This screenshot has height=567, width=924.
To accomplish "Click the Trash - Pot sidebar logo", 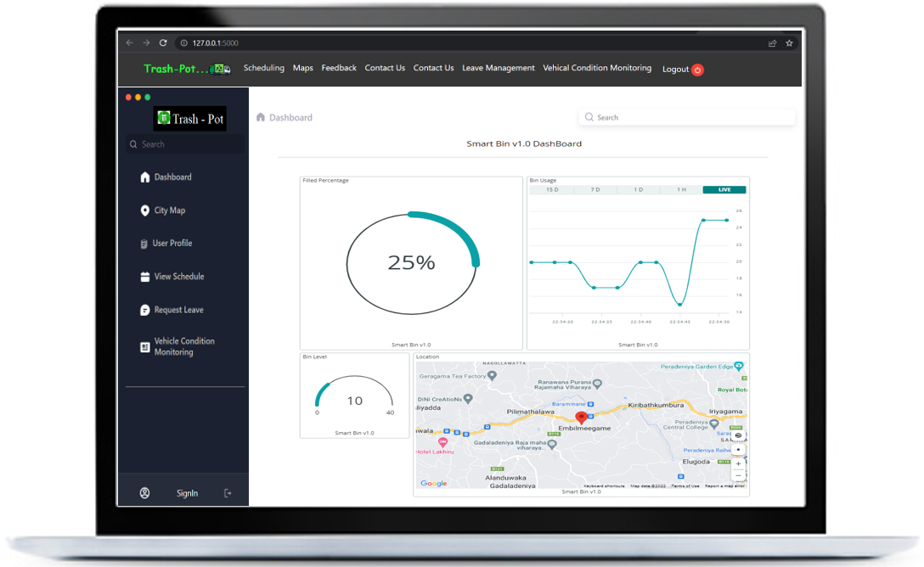I will click(190, 119).
